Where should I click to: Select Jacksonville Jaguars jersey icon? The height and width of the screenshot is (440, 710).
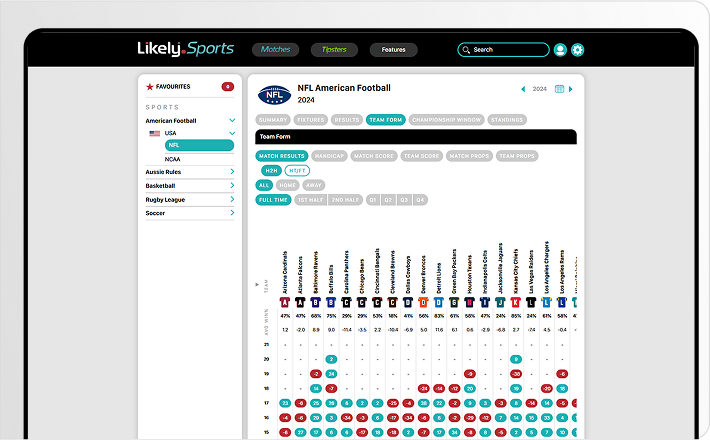(x=500, y=302)
